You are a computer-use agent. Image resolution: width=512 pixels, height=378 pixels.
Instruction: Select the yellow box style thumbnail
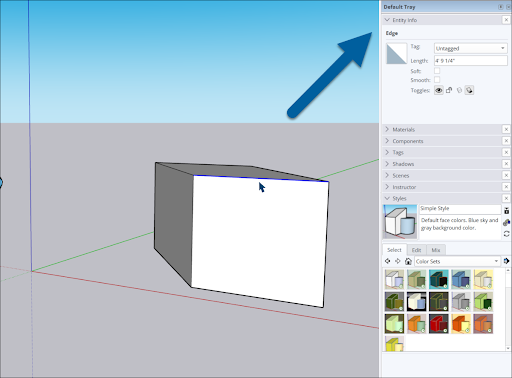394,343
